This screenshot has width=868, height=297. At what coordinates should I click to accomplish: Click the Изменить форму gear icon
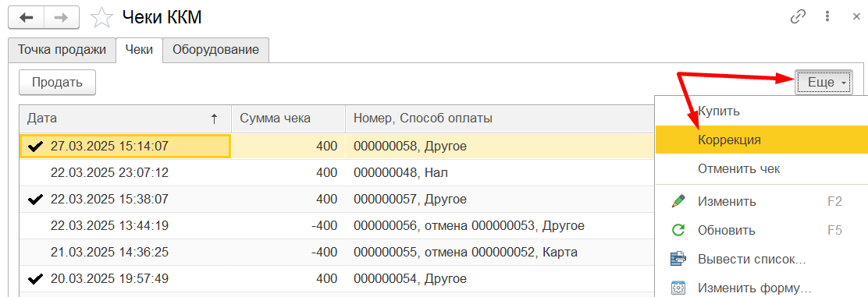click(678, 288)
